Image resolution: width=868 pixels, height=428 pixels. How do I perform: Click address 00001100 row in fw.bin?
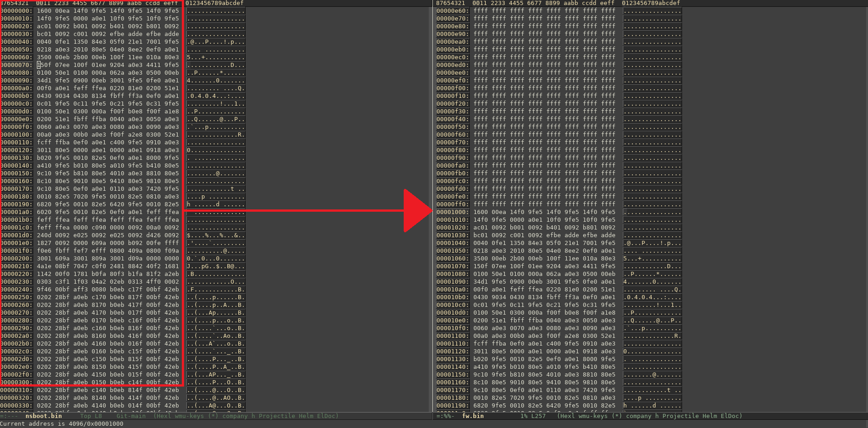(559, 336)
